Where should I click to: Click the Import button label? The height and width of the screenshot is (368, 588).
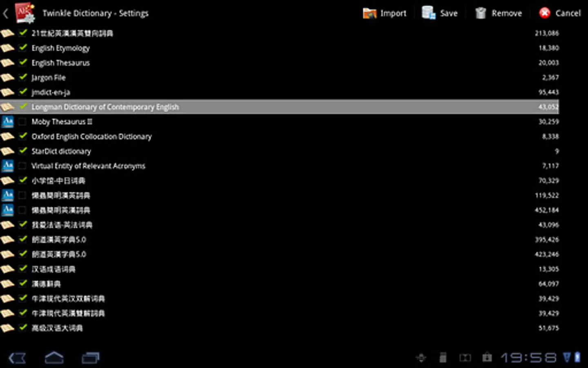pyautogui.click(x=393, y=13)
